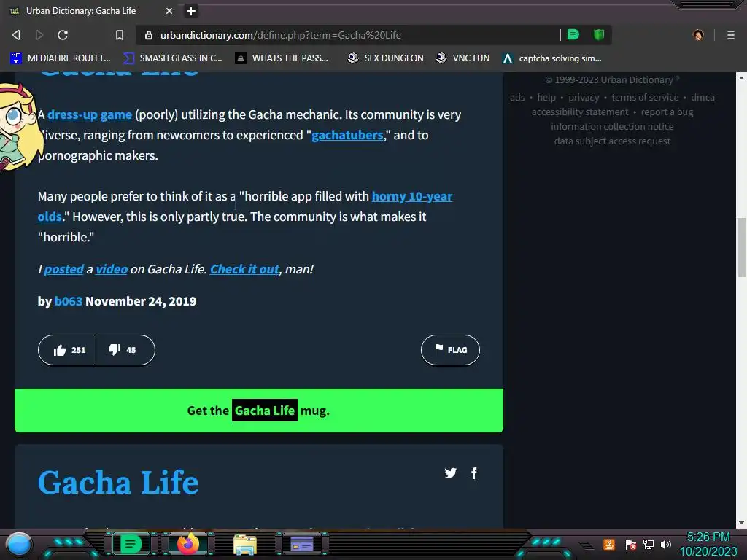This screenshot has height=560, width=747.
Task: Open the second Gacha Life heading link
Action: (x=118, y=483)
